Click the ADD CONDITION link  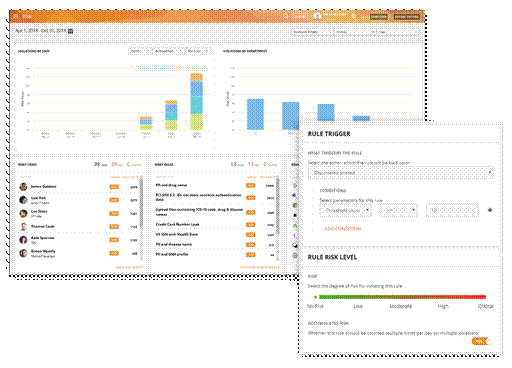pos(342,229)
